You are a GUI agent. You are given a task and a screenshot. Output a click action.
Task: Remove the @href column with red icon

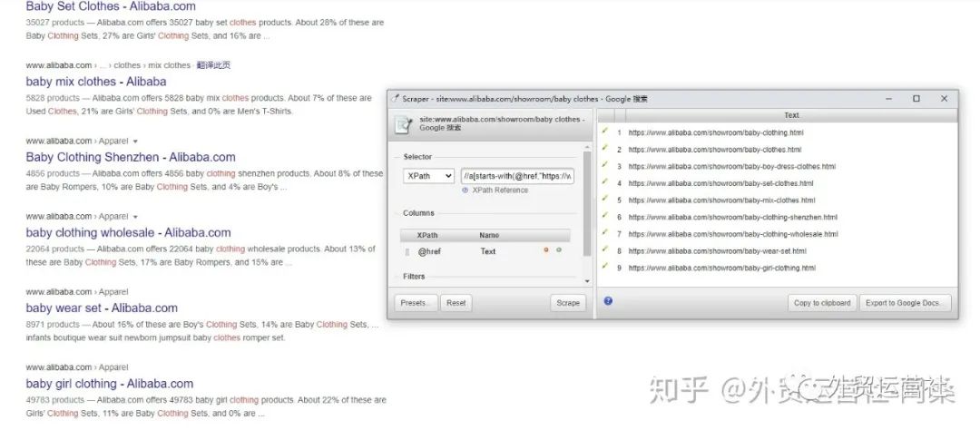[546, 250]
